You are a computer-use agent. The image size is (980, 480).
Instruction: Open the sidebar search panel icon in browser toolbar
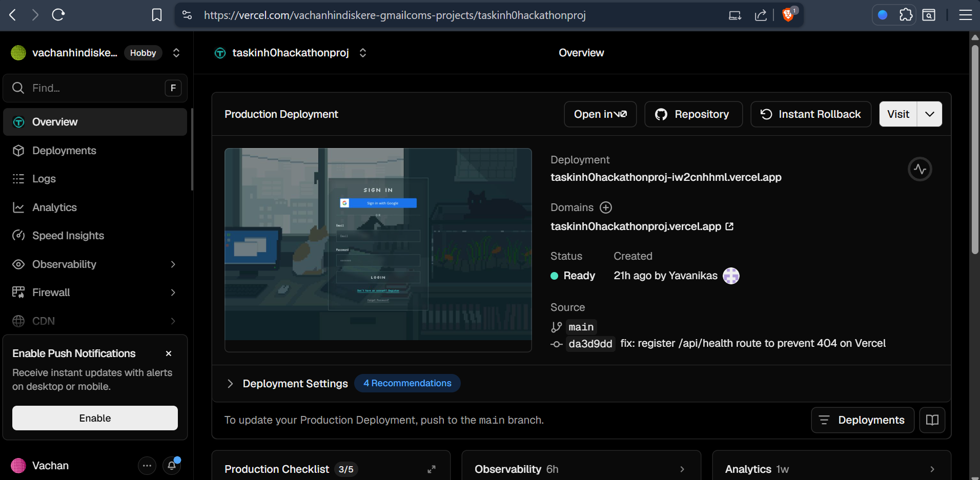(929, 15)
